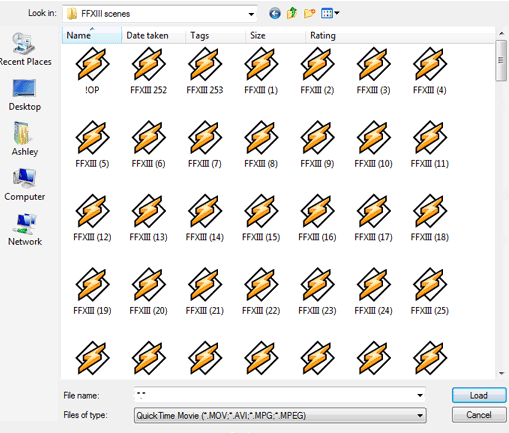This screenshot has height=433, width=509.
Task: Select the FFXIII (16) file
Action: (x=317, y=218)
